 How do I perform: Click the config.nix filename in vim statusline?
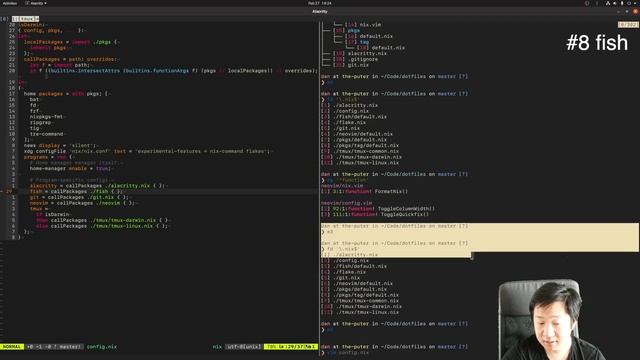click(102, 347)
